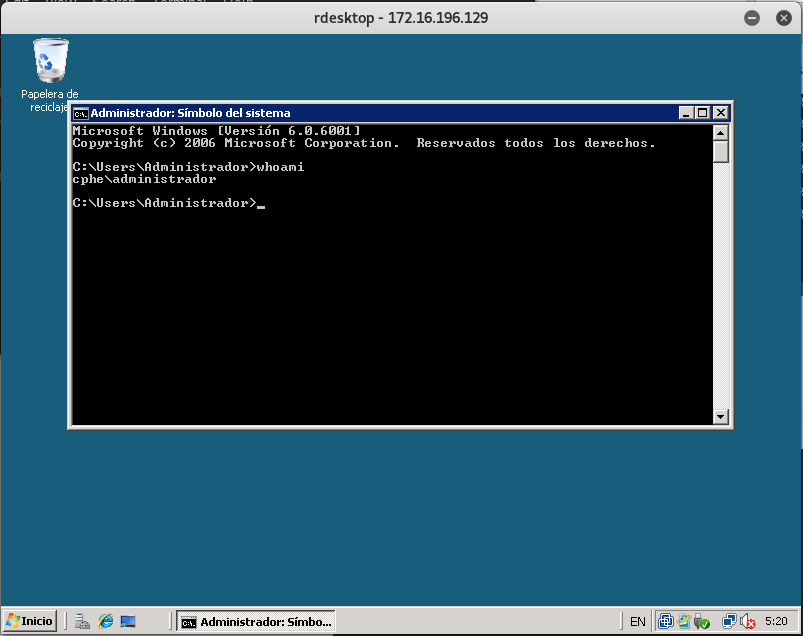Click the Copyright 2006 Microsoft Corporation line

click(364, 143)
